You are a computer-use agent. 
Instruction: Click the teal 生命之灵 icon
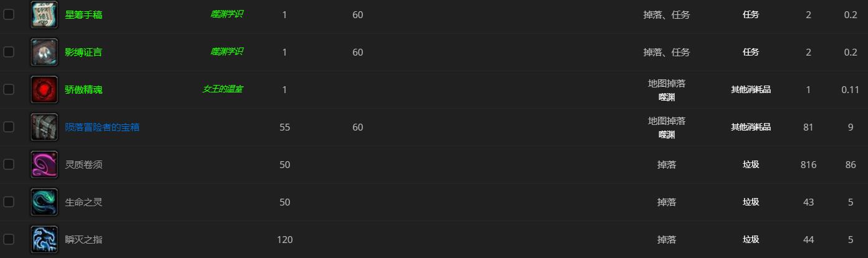coord(44,202)
